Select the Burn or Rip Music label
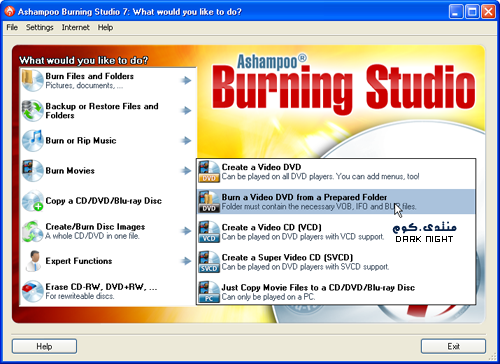Image resolution: width=500 pixels, height=364 pixels. [x=81, y=141]
